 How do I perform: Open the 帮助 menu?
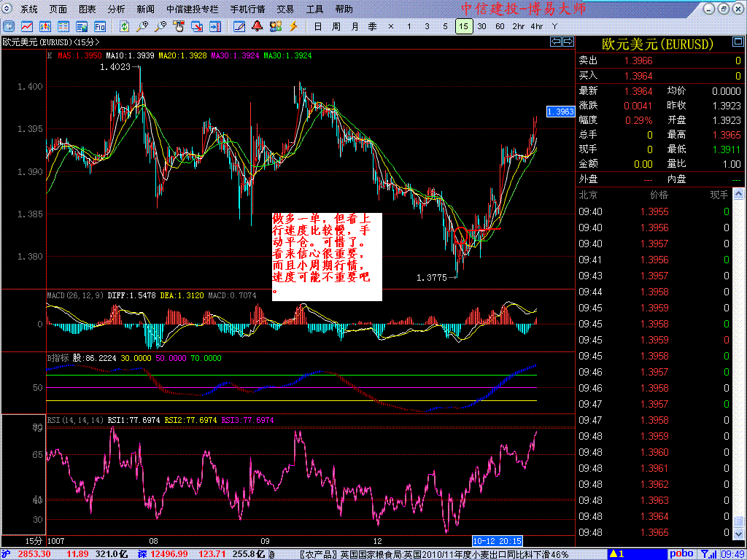click(x=344, y=9)
